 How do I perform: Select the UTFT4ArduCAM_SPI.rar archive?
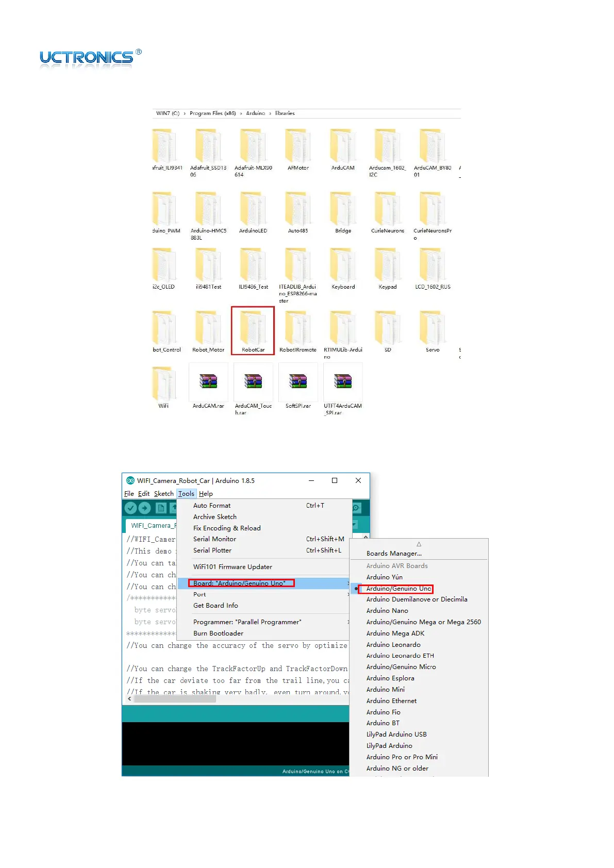343,389
